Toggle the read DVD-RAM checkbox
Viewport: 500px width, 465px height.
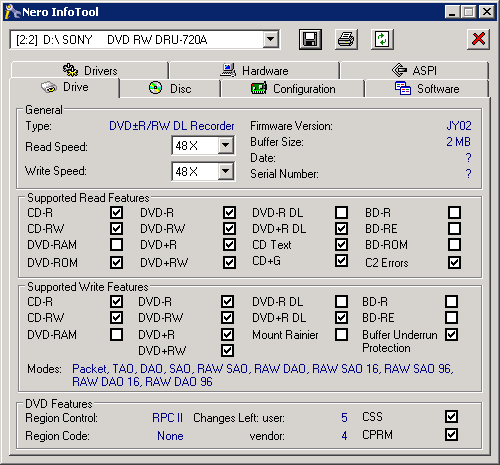coord(116,244)
